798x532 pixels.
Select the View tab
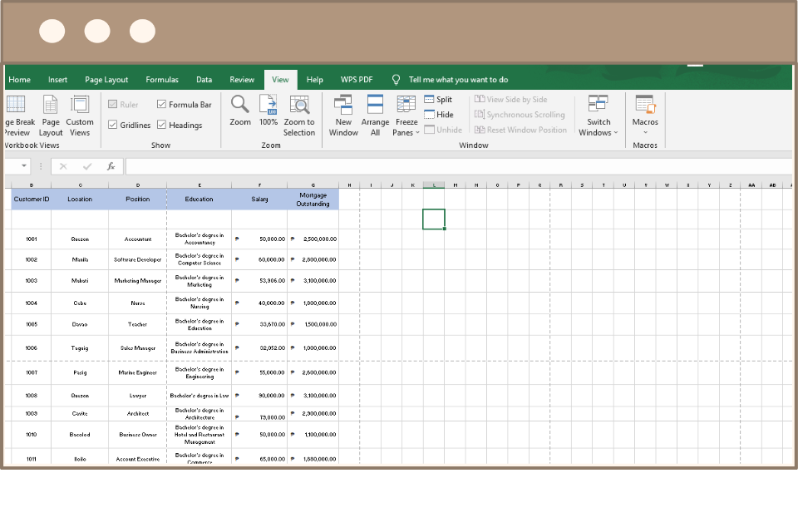pos(280,80)
